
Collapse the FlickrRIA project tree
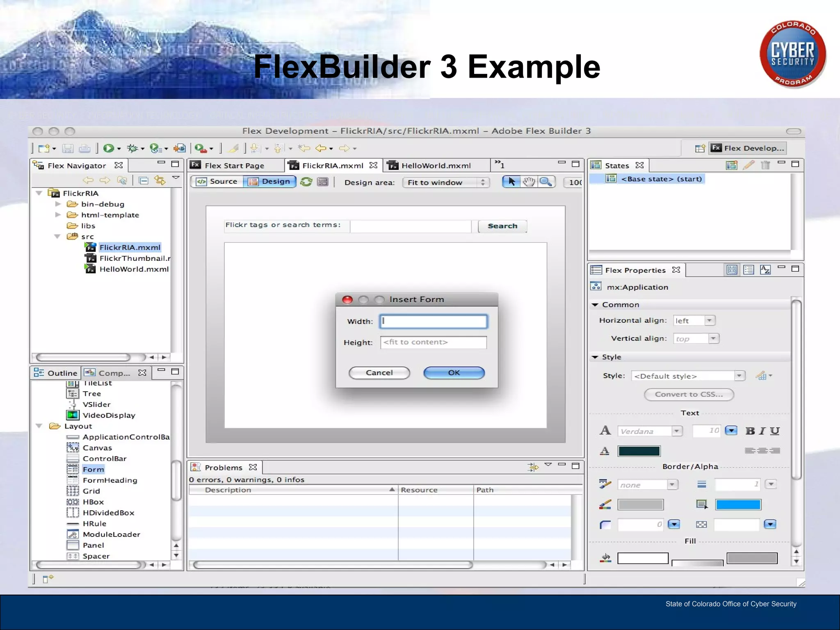pyautogui.click(x=39, y=193)
